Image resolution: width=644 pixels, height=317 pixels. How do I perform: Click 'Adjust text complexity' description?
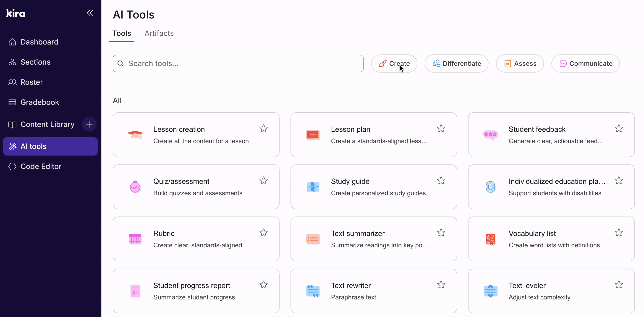tap(539, 297)
